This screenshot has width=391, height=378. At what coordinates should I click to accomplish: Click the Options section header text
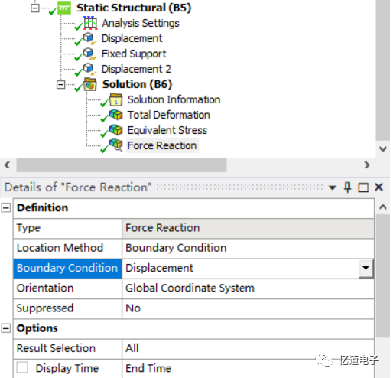pyautogui.click(x=37, y=328)
